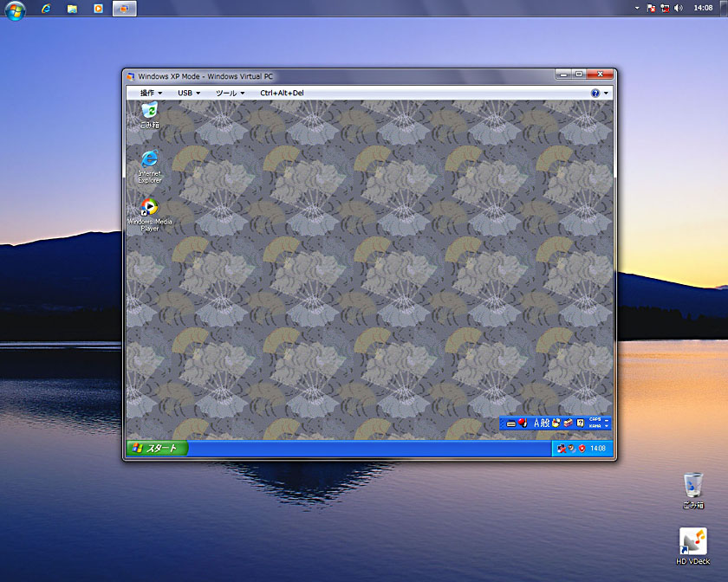
Task: Open the ツール menu
Action: pos(230,93)
